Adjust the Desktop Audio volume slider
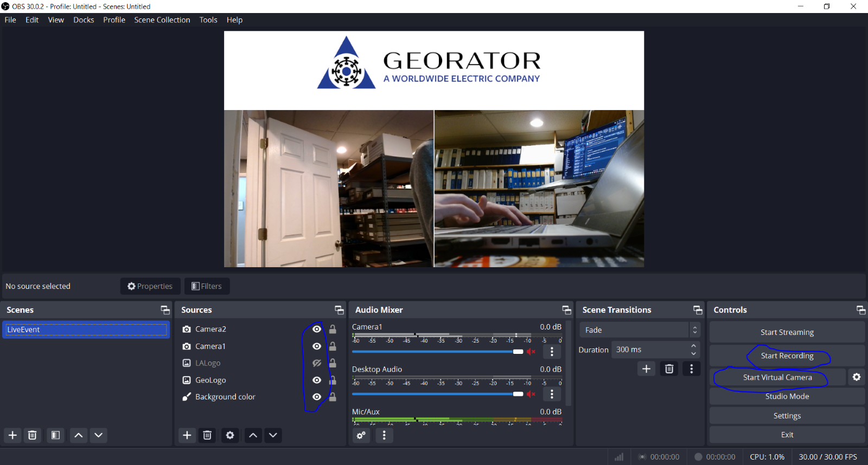This screenshot has height=465, width=868. tap(518, 394)
